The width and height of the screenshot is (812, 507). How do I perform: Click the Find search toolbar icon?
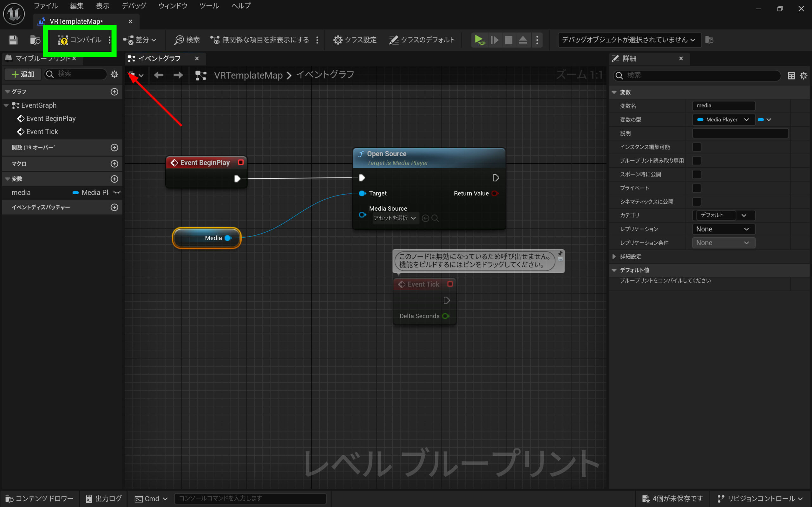187,40
